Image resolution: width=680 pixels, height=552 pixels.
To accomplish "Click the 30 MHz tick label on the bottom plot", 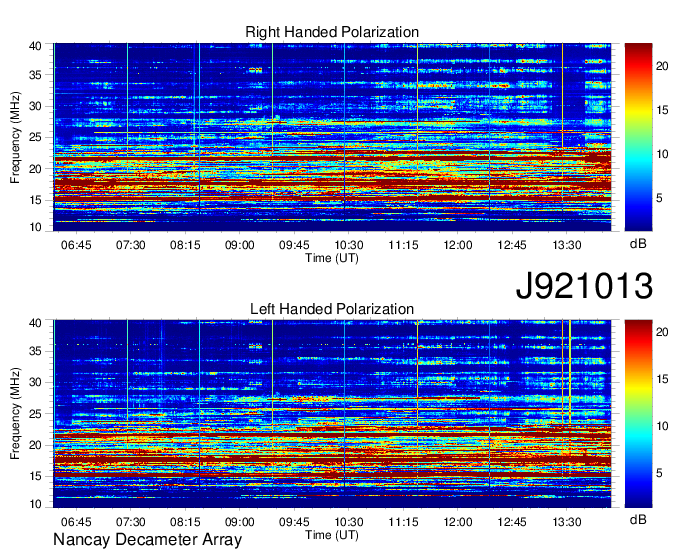I will [x=35, y=382].
